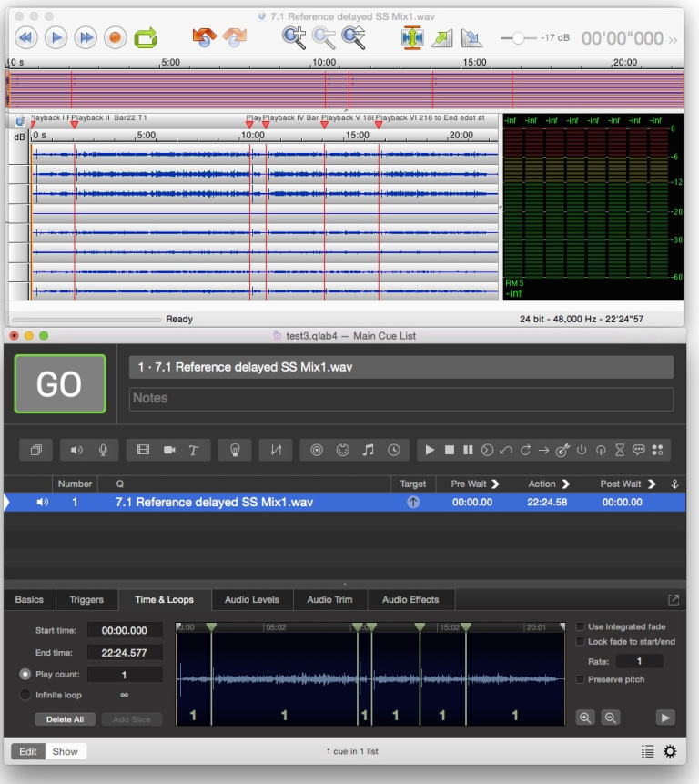This screenshot has width=699, height=784.
Task: Add a Video cue from the QLab toolbar
Action: click(x=143, y=450)
